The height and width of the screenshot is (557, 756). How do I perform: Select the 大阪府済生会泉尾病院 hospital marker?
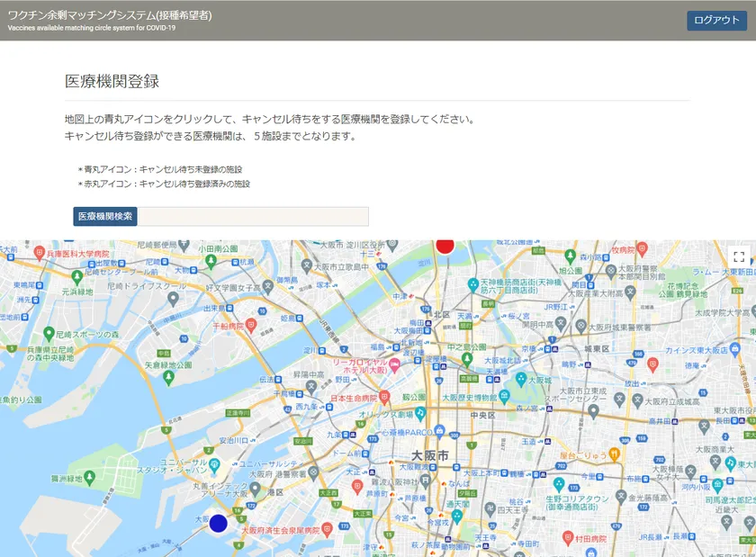(327, 529)
